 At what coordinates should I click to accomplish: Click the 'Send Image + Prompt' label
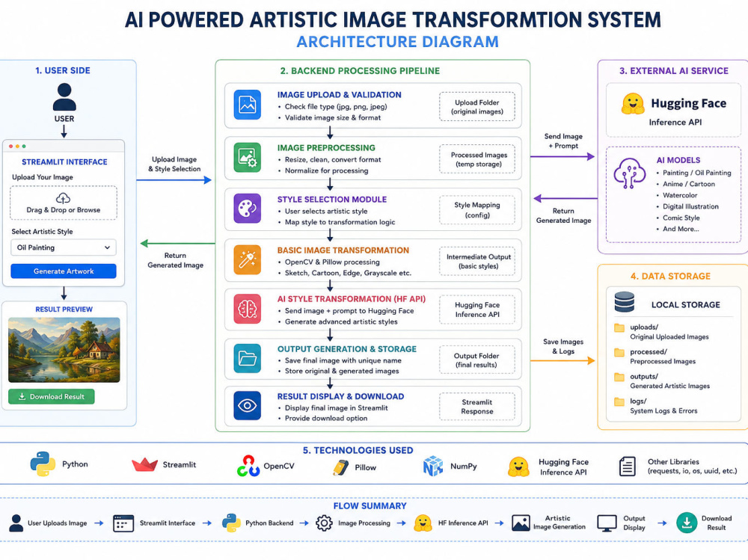pyautogui.click(x=563, y=141)
